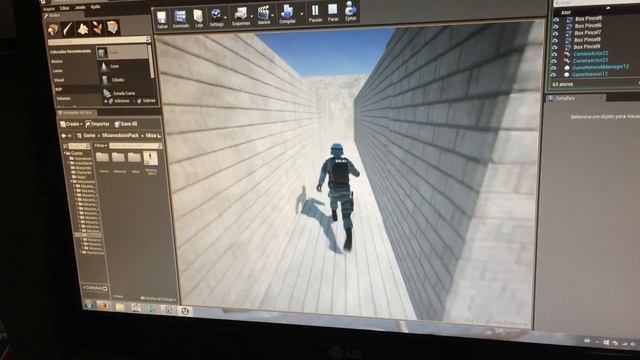Viewport: 640px width, 360px height.
Task: Click the content browser asset search field
Action: 135,146
